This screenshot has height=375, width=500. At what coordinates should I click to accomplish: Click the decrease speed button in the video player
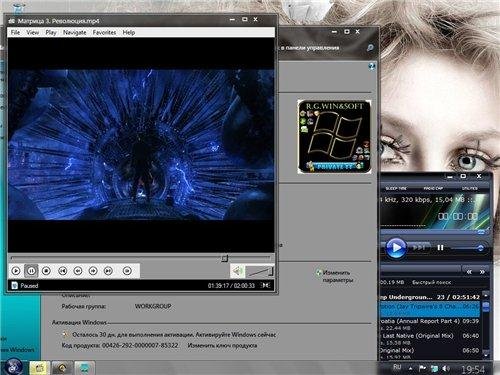pos(78,271)
